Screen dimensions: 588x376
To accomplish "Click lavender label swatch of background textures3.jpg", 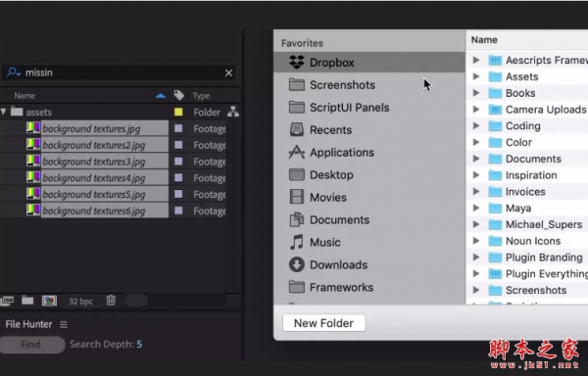I will 178,162.
